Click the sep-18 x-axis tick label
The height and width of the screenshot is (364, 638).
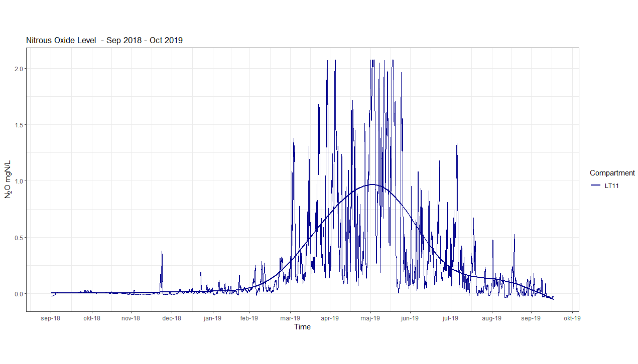[51, 318]
